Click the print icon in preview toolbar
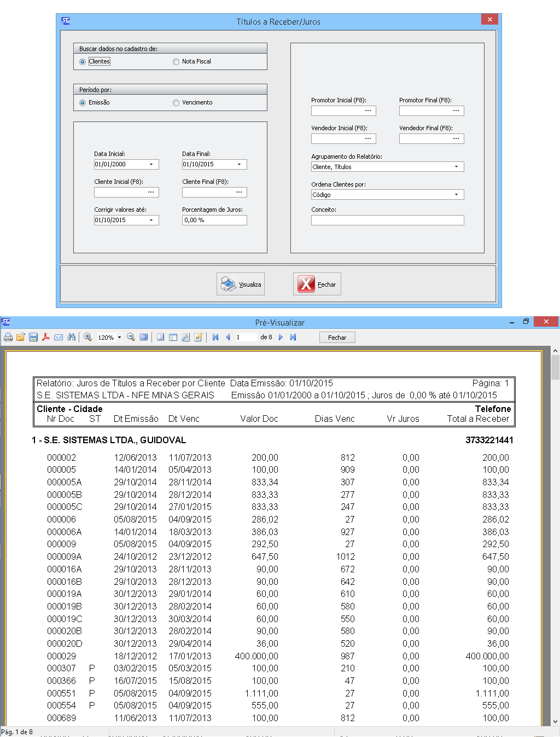560x737 pixels. 8,338
